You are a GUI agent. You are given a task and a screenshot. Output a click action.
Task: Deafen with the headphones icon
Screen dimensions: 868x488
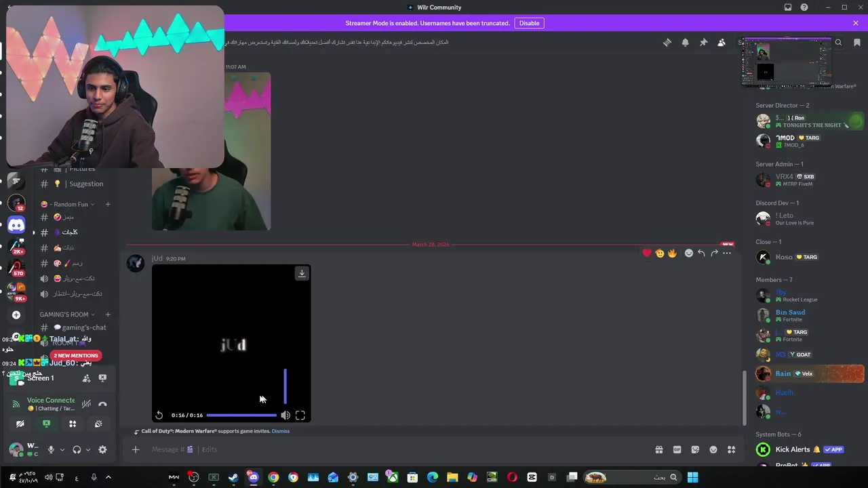[x=77, y=449]
